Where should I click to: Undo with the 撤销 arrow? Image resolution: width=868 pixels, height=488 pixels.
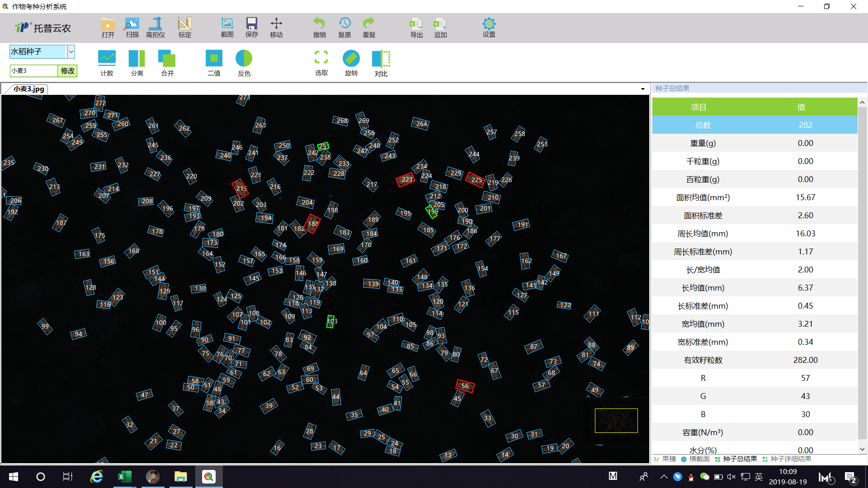tap(319, 28)
